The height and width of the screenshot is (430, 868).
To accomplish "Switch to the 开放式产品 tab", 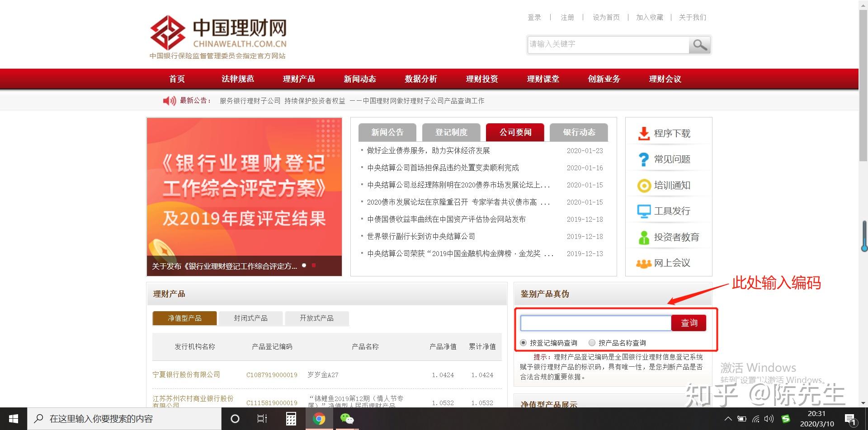I will [316, 318].
